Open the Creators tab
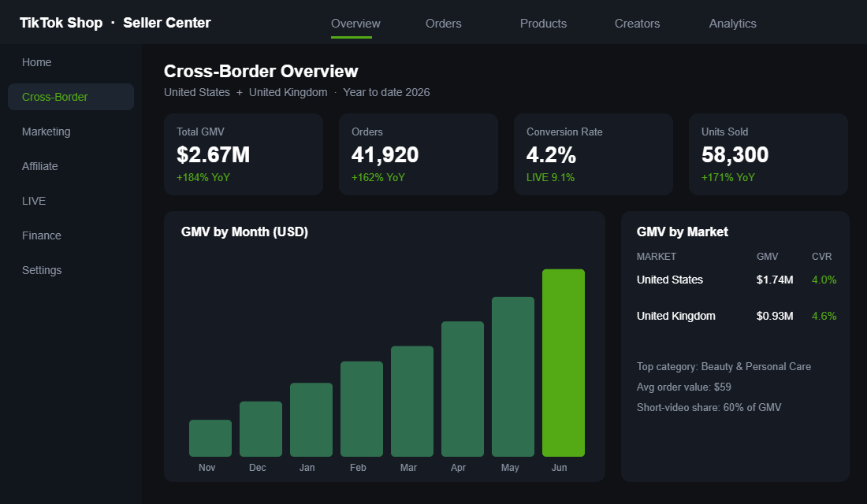The image size is (867, 504). 637,23
